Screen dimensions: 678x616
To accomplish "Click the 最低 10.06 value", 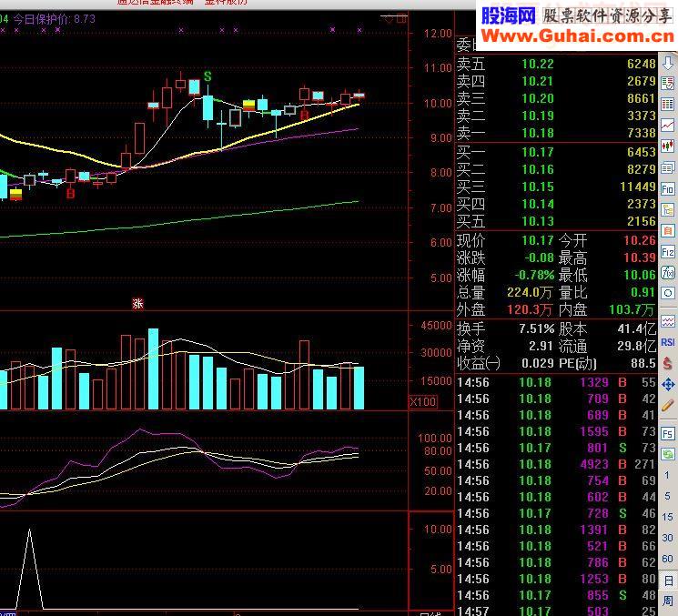I will pos(640,275).
